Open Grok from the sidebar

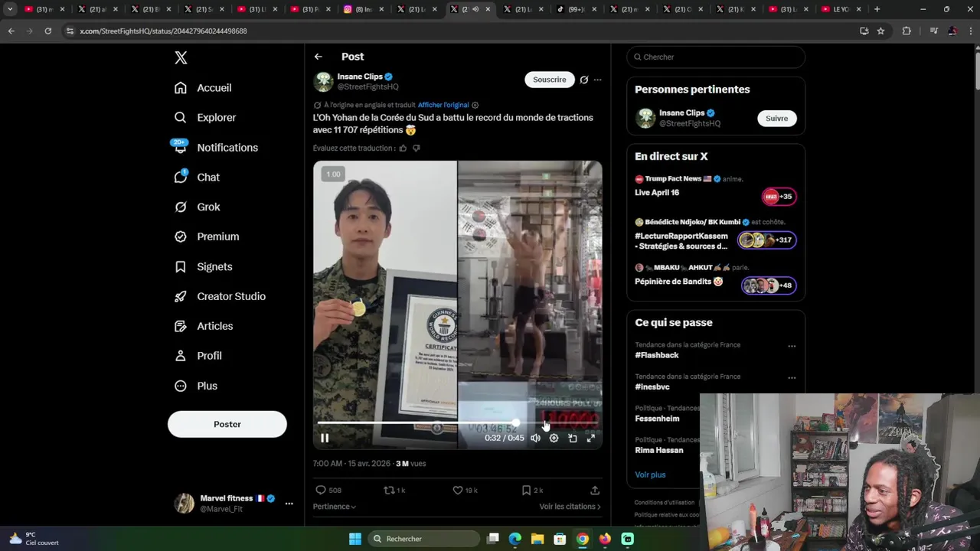pos(198,207)
